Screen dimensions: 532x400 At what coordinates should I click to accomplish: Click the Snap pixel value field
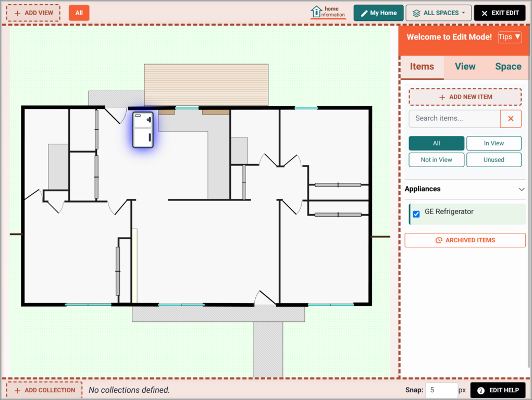point(441,390)
